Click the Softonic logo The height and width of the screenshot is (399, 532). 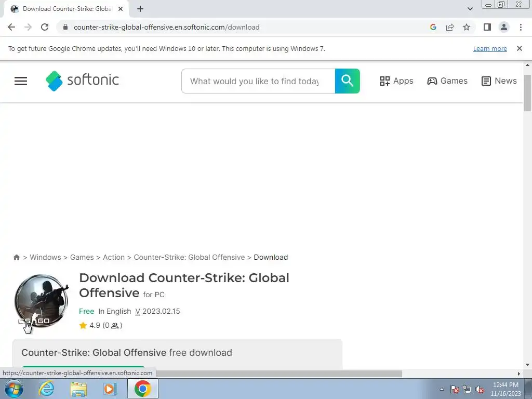82,81
